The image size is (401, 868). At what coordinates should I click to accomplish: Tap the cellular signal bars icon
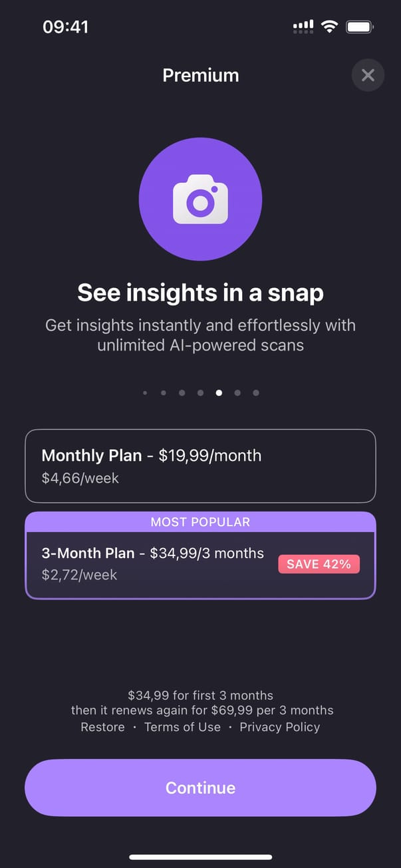[303, 27]
